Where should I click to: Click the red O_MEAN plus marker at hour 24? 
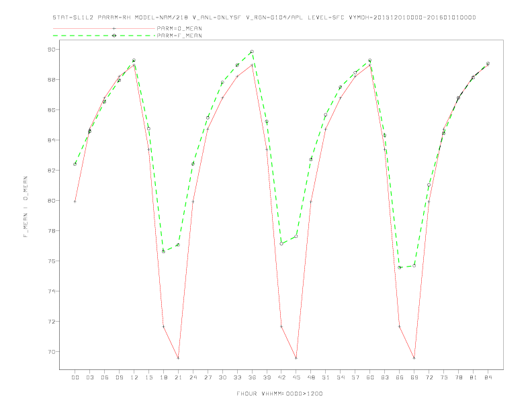pyautogui.click(x=193, y=201)
